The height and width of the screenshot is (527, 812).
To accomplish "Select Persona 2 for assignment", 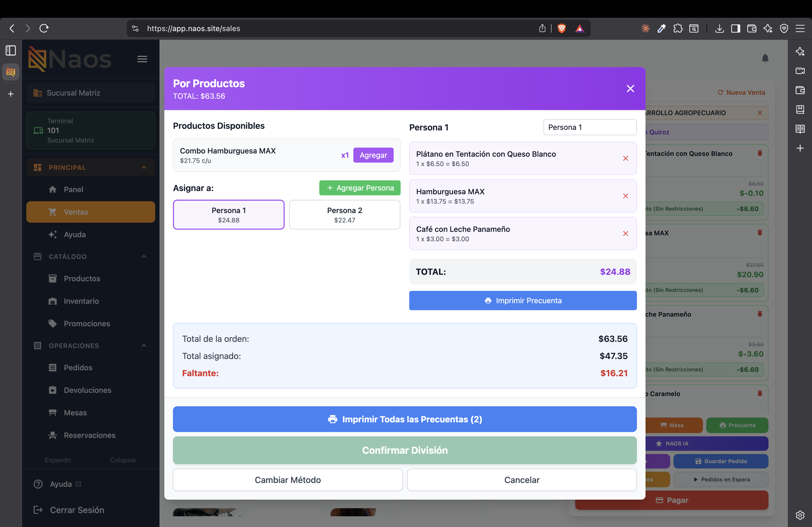I will click(x=345, y=215).
